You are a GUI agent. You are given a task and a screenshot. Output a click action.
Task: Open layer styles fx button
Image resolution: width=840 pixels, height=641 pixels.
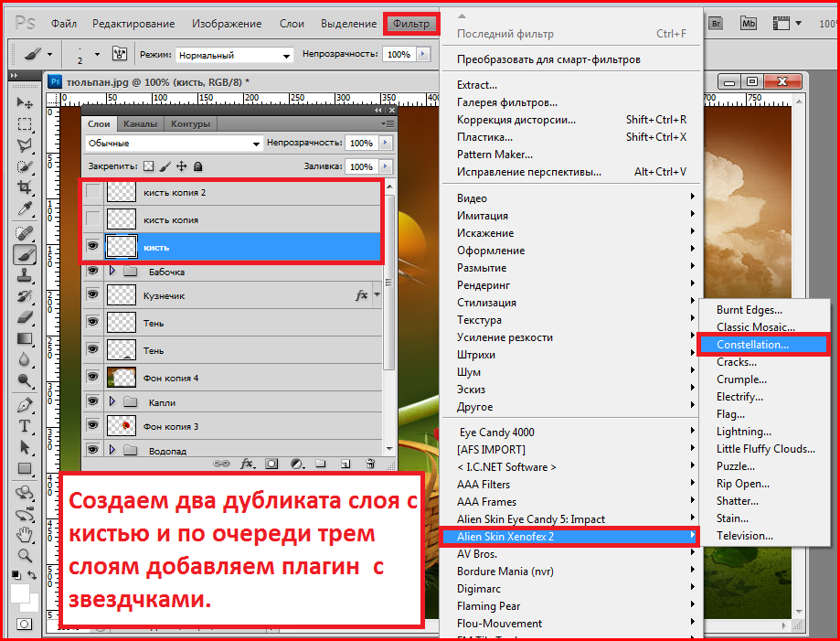tap(247, 465)
